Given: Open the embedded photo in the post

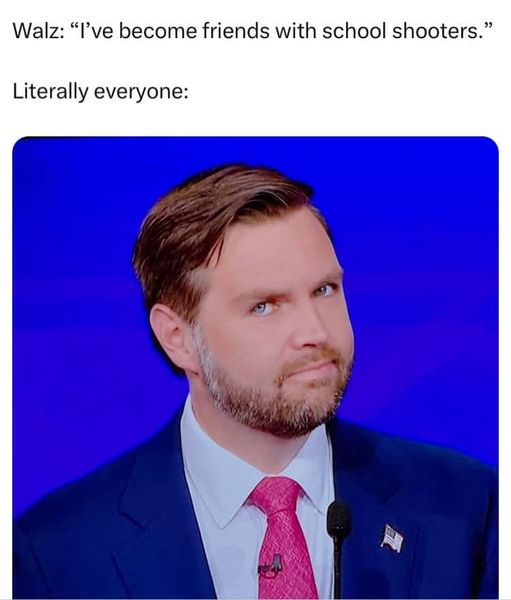Looking at the screenshot, I should 255,368.
